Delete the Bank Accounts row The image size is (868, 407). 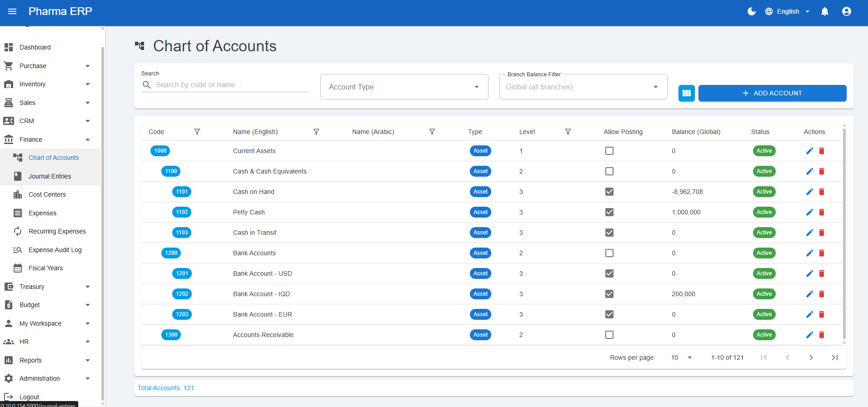coord(822,253)
